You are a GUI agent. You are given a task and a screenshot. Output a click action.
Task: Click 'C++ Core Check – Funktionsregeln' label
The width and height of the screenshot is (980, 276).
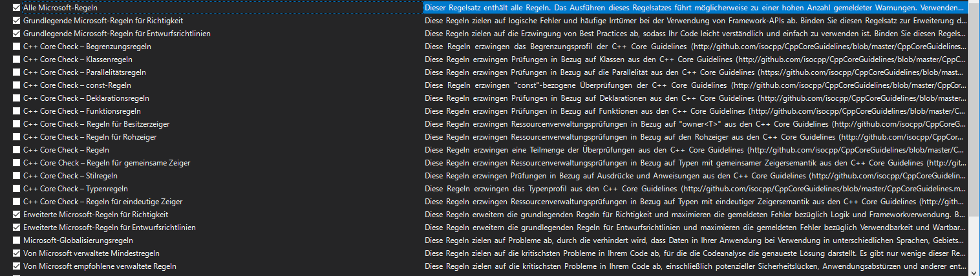(82, 111)
